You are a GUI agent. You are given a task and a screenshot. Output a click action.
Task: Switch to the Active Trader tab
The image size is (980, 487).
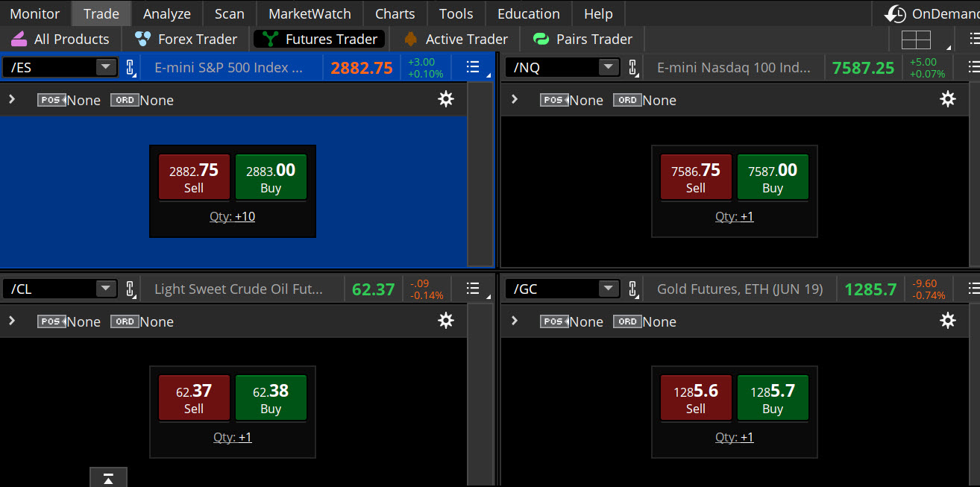(453, 39)
